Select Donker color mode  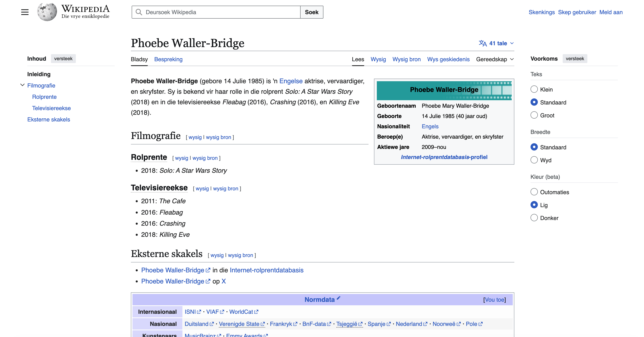tap(534, 218)
